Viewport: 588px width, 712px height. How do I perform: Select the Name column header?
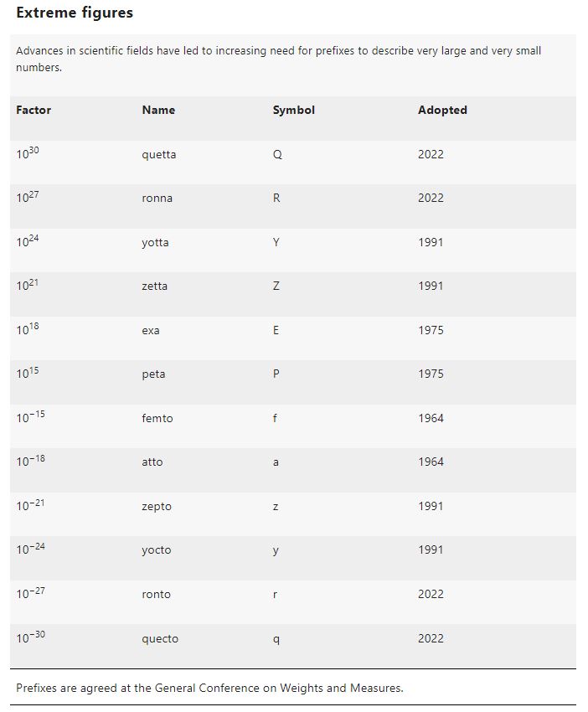(158, 110)
